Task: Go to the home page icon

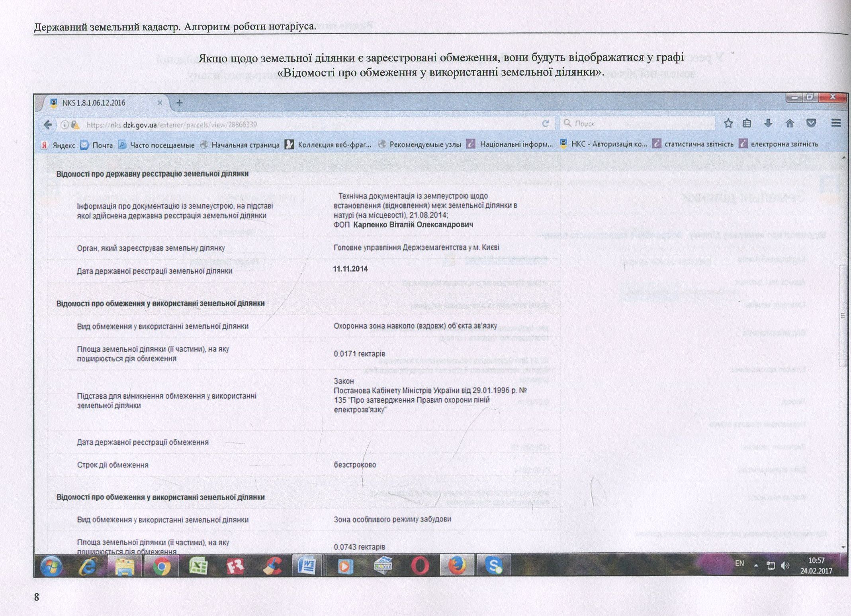Action: pos(789,123)
